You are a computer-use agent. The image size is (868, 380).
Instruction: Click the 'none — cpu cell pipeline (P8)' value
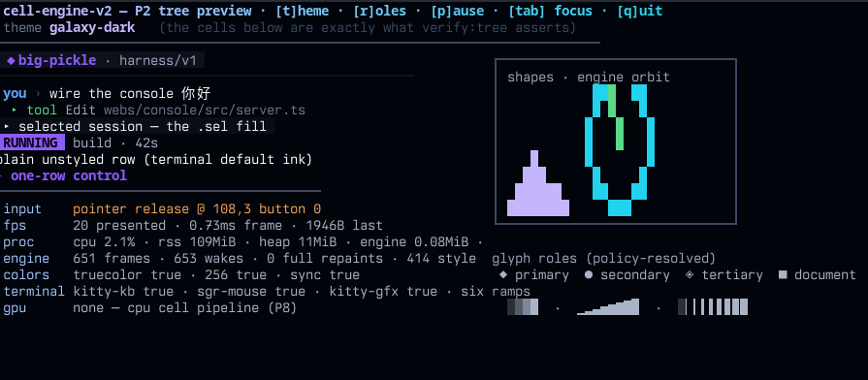[x=185, y=308]
